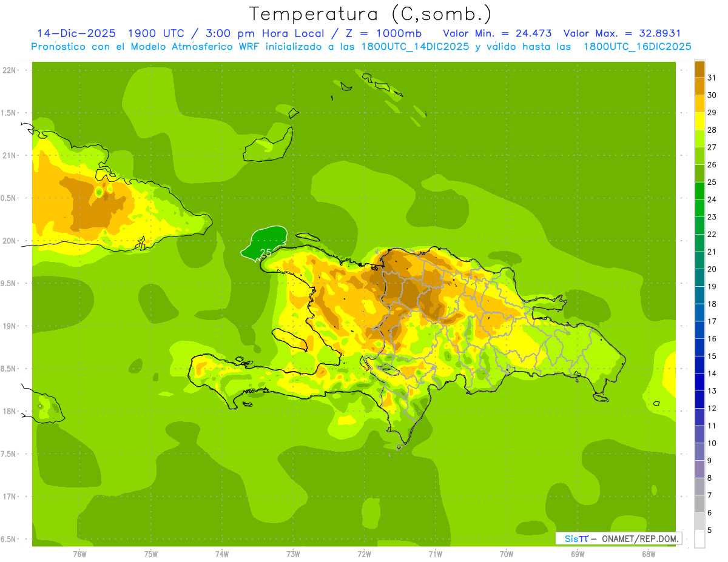The width and height of the screenshot is (728, 562).
Task: Pick the legend color band between 24 and 25
Action: coord(699,191)
